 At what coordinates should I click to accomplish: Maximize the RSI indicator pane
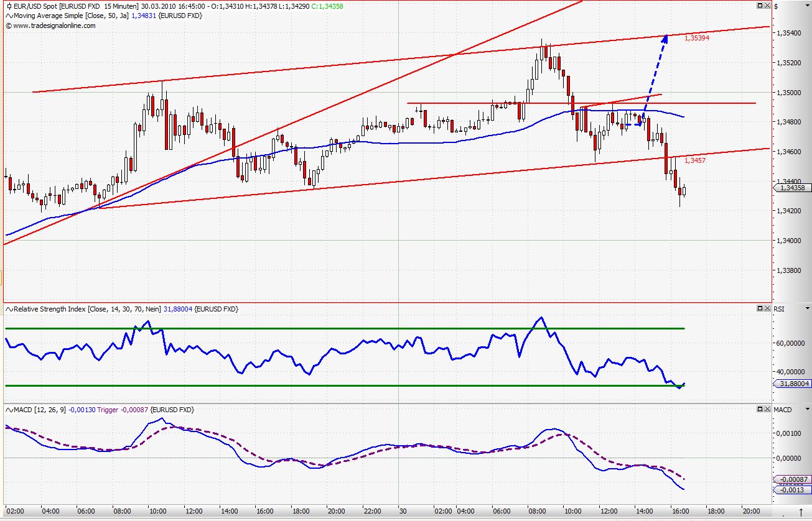click(x=760, y=308)
